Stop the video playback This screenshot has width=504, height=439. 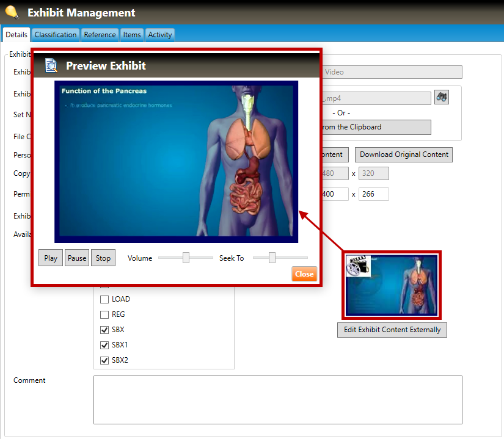coord(103,258)
